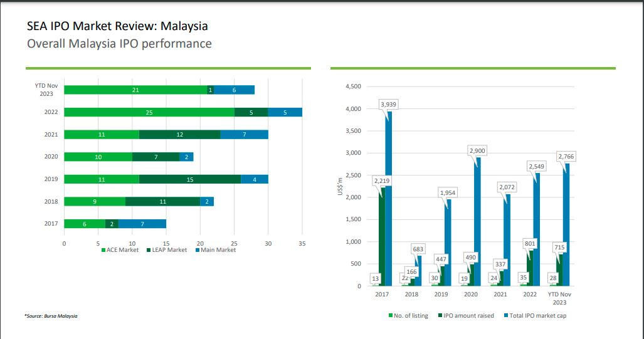Click the ACE Market legend color swatch

tap(103, 250)
